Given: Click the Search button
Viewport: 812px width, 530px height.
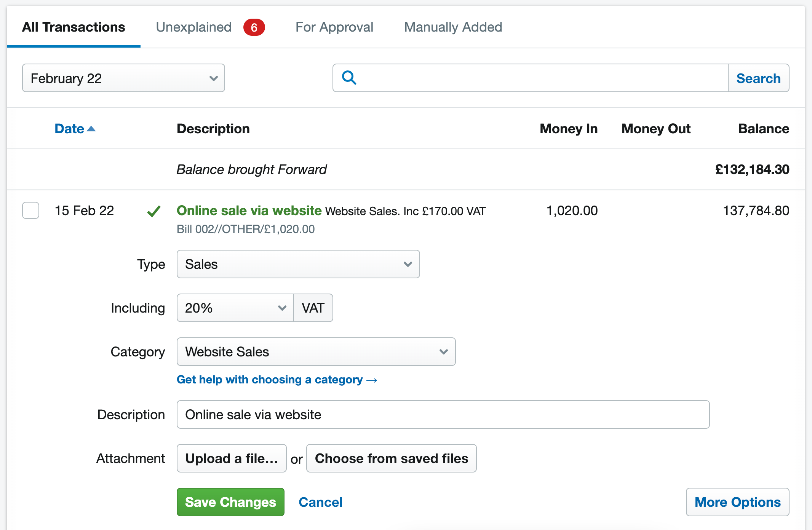Looking at the screenshot, I should tap(758, 78).
